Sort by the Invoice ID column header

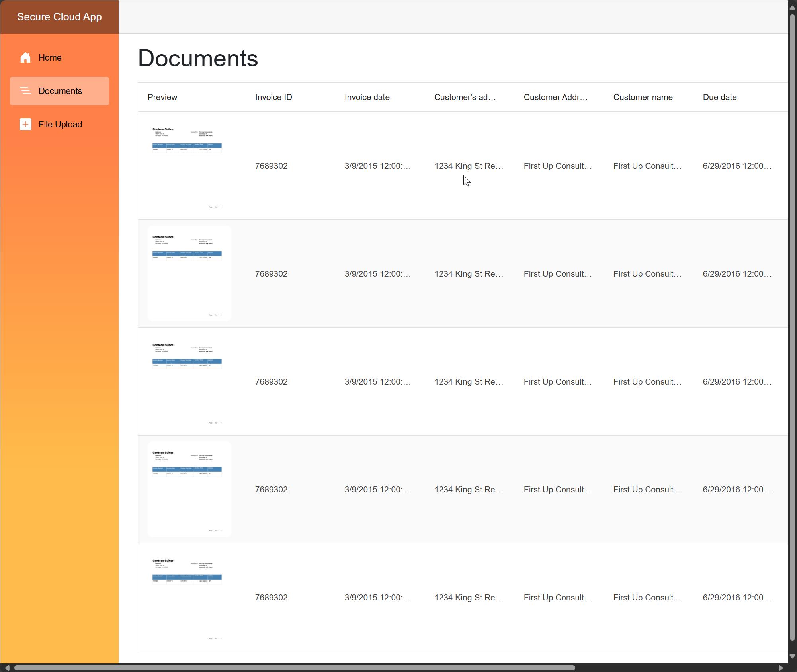tap(273, 97)
